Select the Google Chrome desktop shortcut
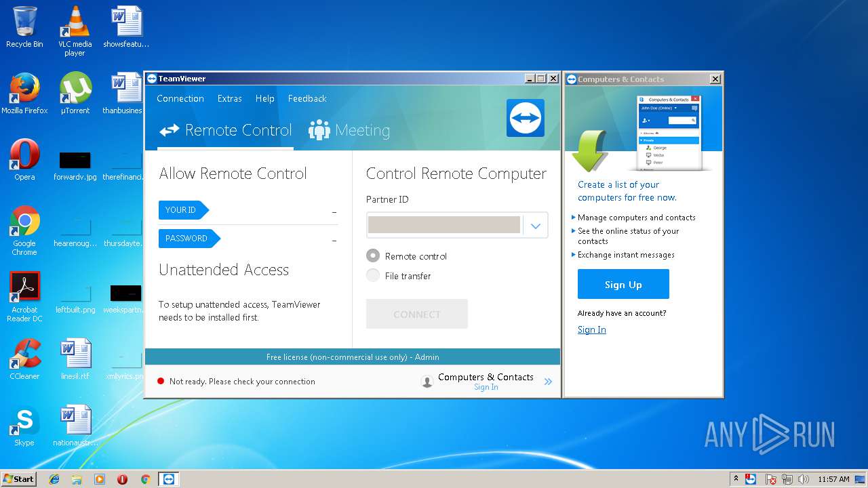868x488 pixels. 24,230
